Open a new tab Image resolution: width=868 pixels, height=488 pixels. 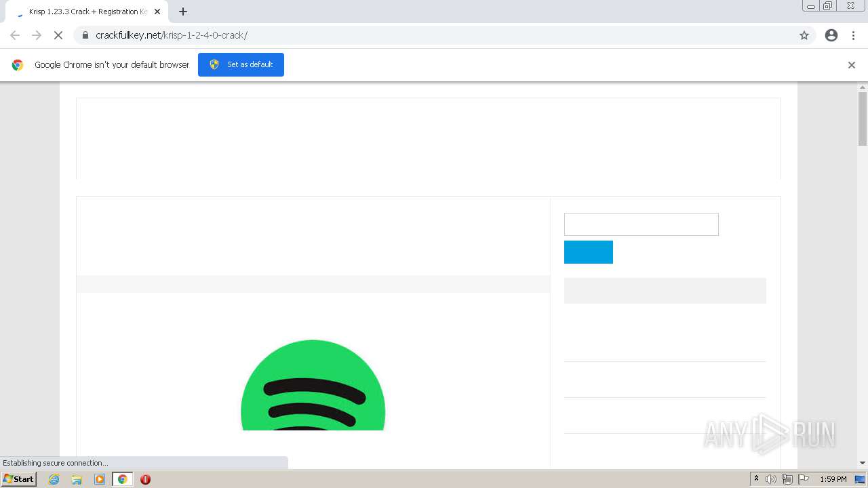[183, 12]
